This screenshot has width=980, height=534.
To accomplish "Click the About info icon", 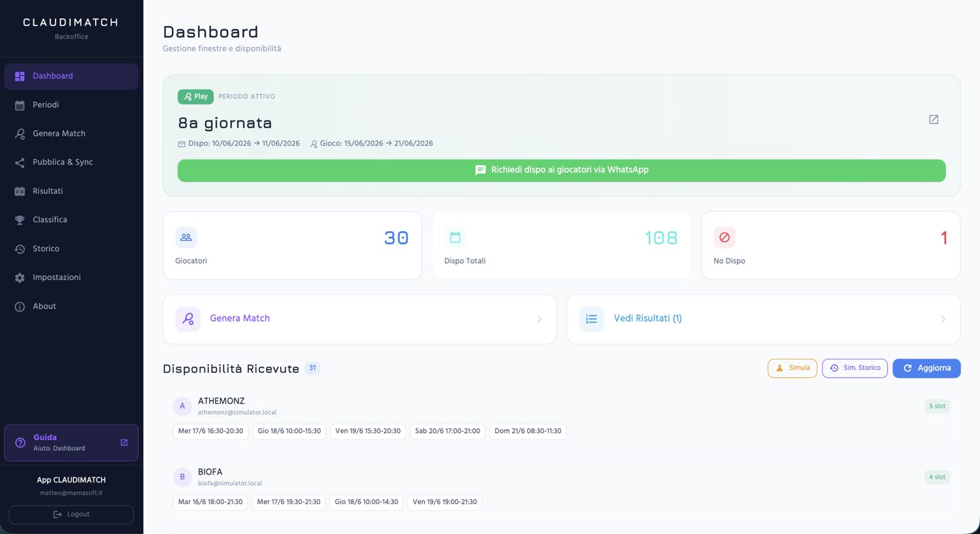I will click(20, 306).
